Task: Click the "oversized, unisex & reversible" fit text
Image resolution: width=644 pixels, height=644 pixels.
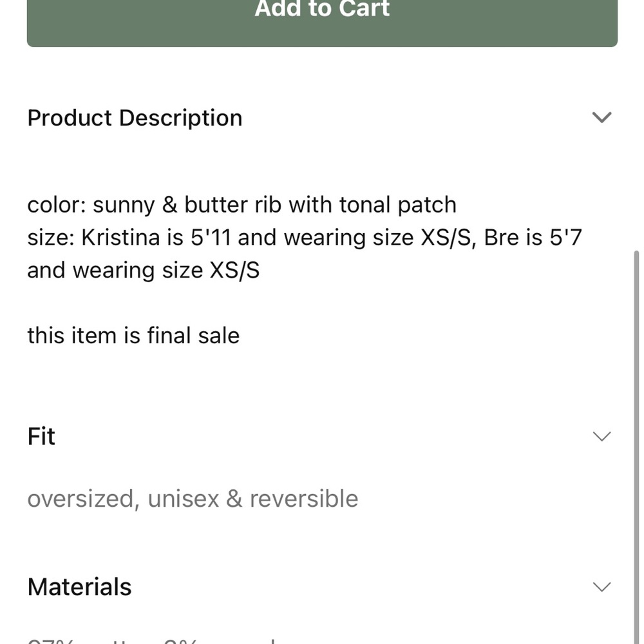Action: (193, 498)
